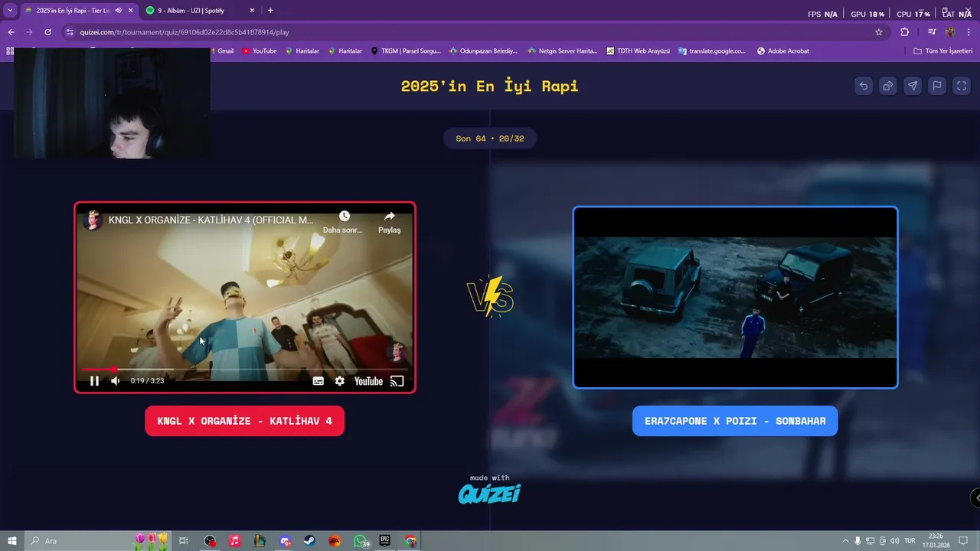Open the Netgis Server Harita bookmark
The height and width of the screenshot is (551, 980).
click(x=562, y=51)
